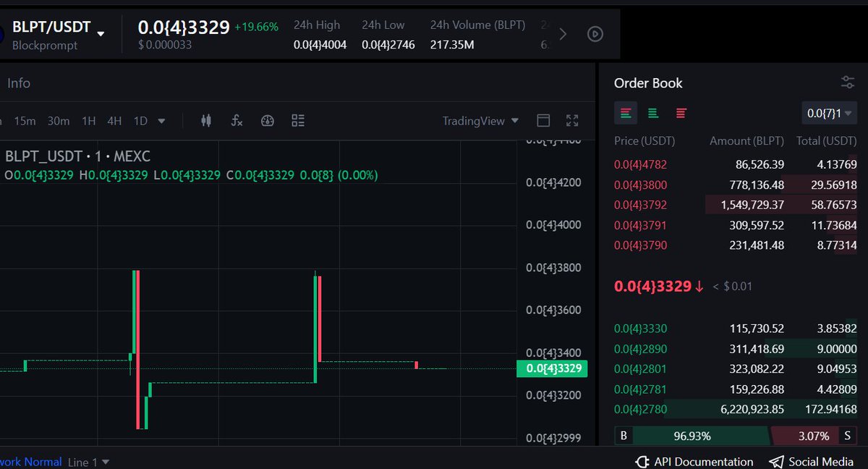This screenshot has width=868, height=469.
Task: Select the 1H timeframe
Action: click(x=88, y=121)
